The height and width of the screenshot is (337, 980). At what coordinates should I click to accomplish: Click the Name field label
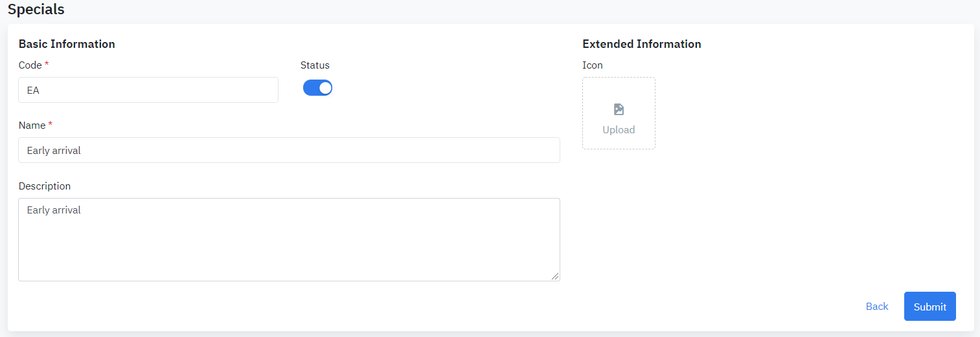(32, 125)
